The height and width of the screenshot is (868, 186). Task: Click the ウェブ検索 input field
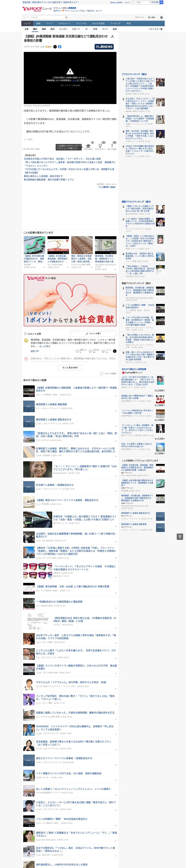140,2
